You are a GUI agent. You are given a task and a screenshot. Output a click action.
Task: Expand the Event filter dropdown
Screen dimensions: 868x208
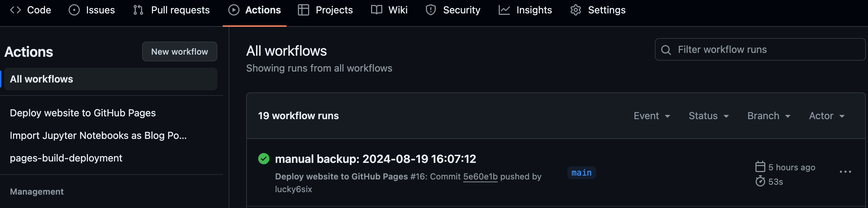(x=652, y=116)
